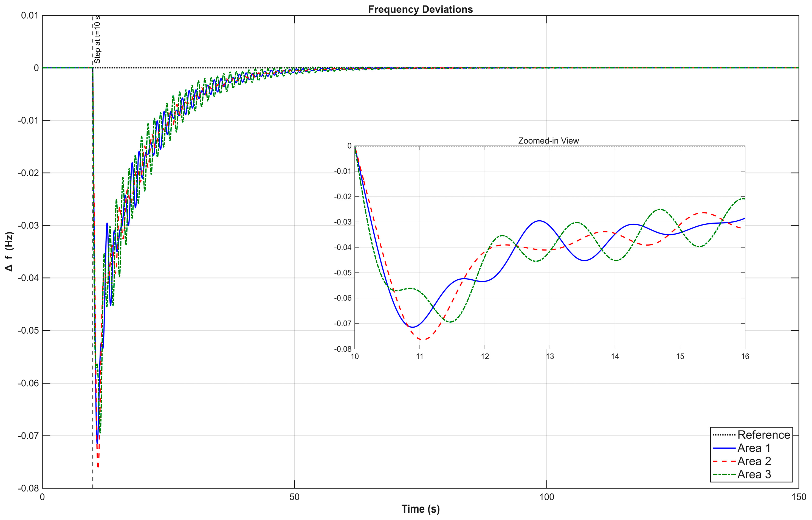The image size is (812, 520).
Task: Click the main y-axis tick label 0.01
Action: coord(30,16)
